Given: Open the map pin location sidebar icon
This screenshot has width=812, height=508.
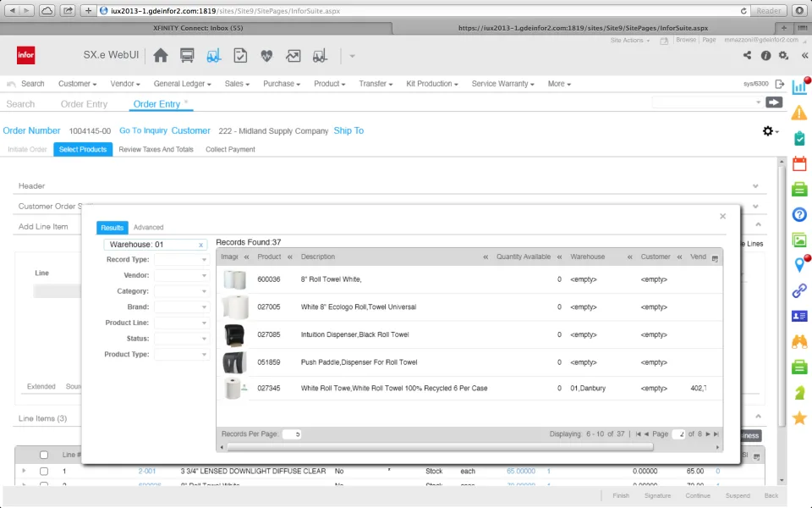Looking at the screenshot, I should [x=799, y=265].
